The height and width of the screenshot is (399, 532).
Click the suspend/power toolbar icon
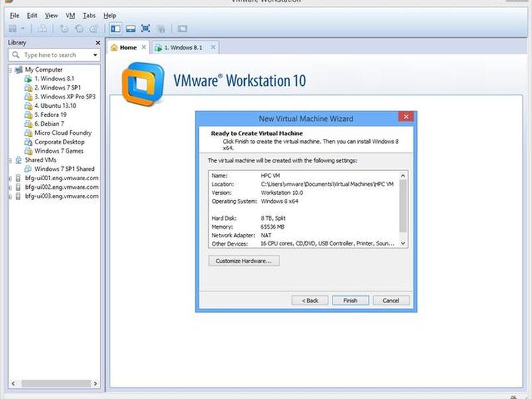pos(13,29)
